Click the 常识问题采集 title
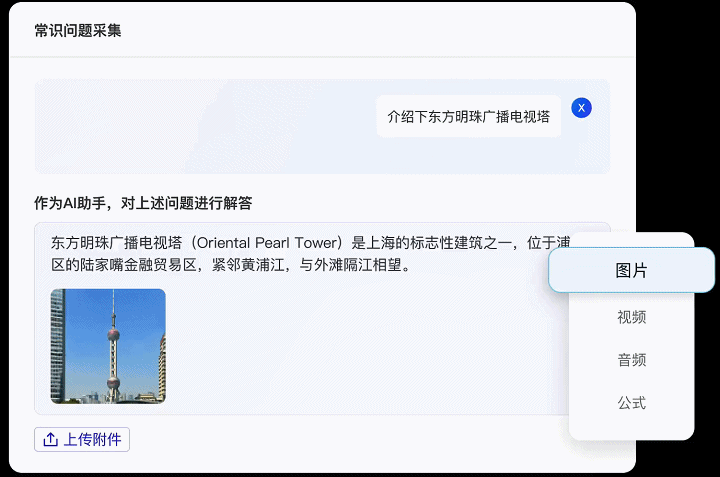 pos(78,31)
